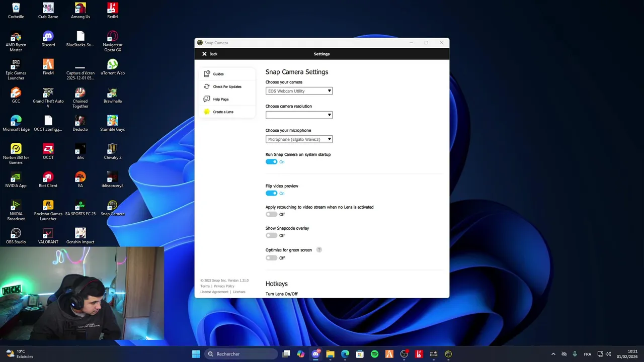Open the Licenses link
This screenshot has width=644, height=362.
pyautogui.click(x=239, y=292)
